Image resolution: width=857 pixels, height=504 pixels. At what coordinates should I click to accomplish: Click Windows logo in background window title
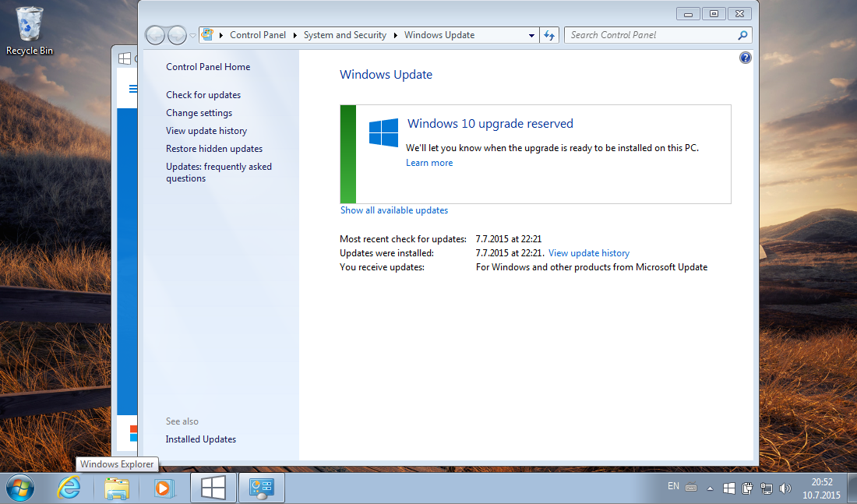(x=125, y=58)
